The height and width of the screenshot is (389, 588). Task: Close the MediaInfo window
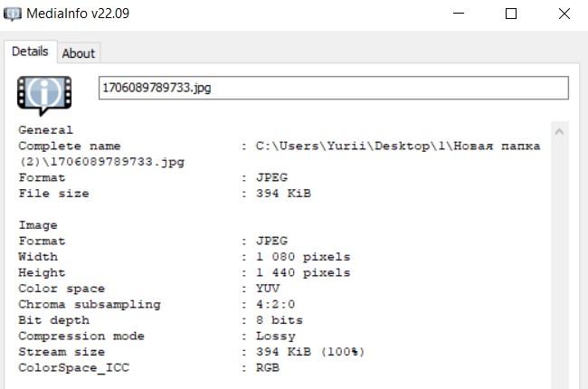(563, 14)
